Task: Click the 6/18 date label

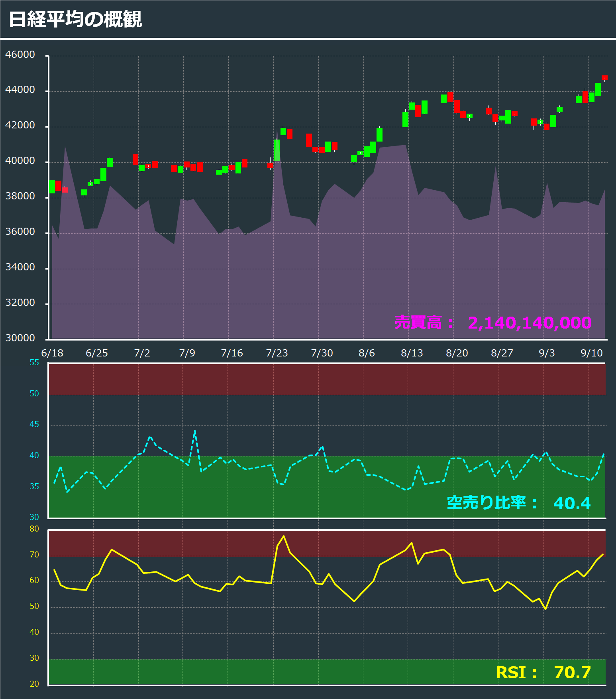Action: coord(52,353)
